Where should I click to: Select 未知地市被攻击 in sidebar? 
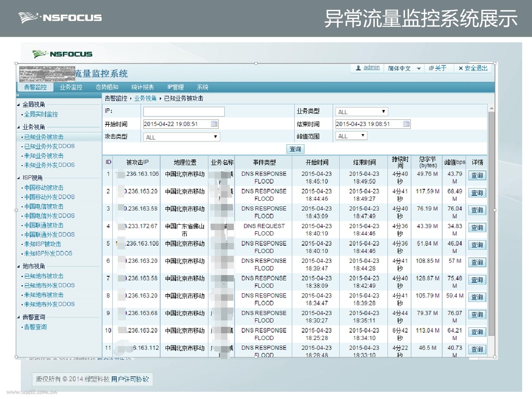[x=44, y=295]
